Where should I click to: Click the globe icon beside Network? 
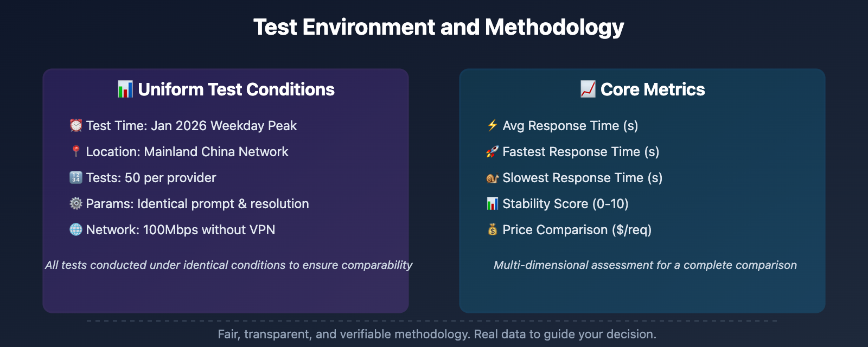[76, 230]
